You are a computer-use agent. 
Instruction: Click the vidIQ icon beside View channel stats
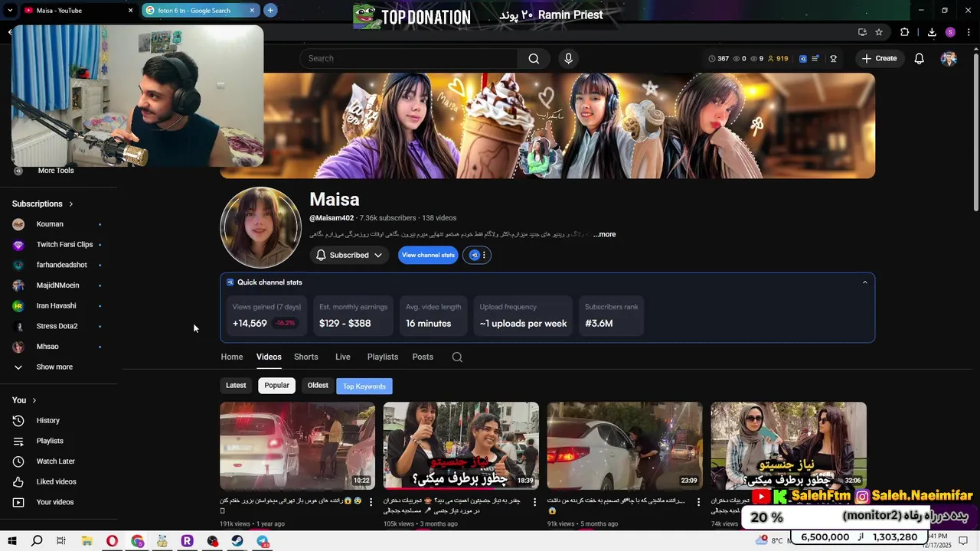click(475, 255)
